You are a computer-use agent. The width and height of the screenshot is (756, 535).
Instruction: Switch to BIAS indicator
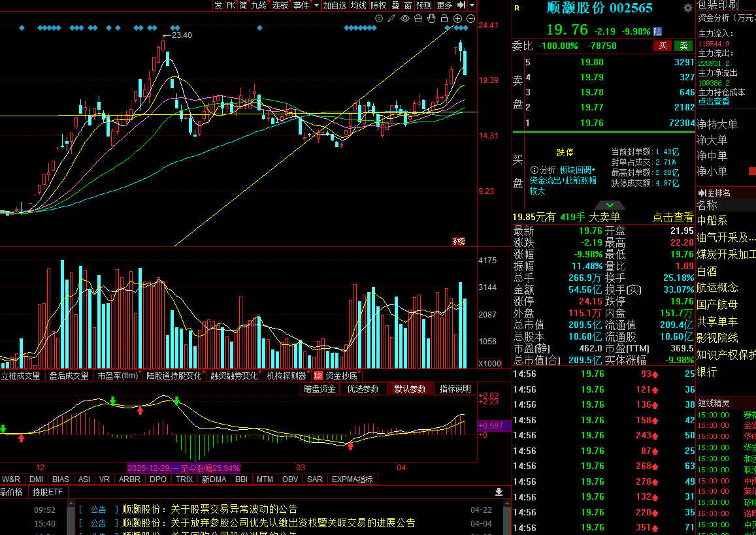(x=61, y=479)
